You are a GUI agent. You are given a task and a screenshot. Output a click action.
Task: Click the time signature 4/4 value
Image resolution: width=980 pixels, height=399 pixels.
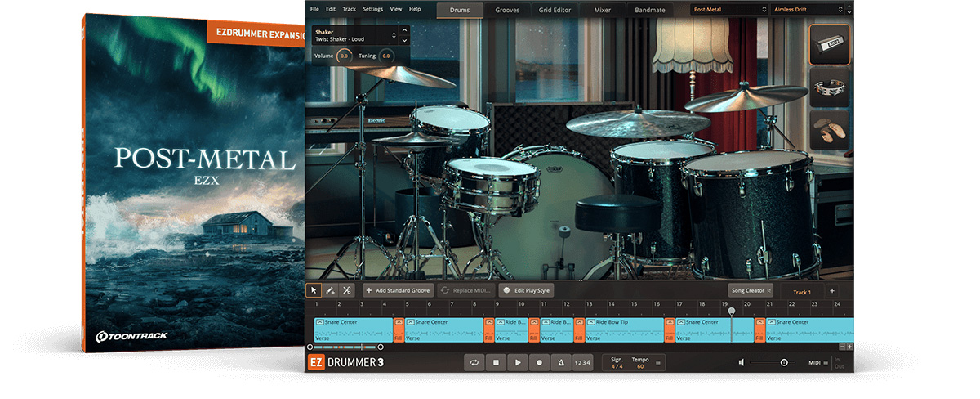617,366
